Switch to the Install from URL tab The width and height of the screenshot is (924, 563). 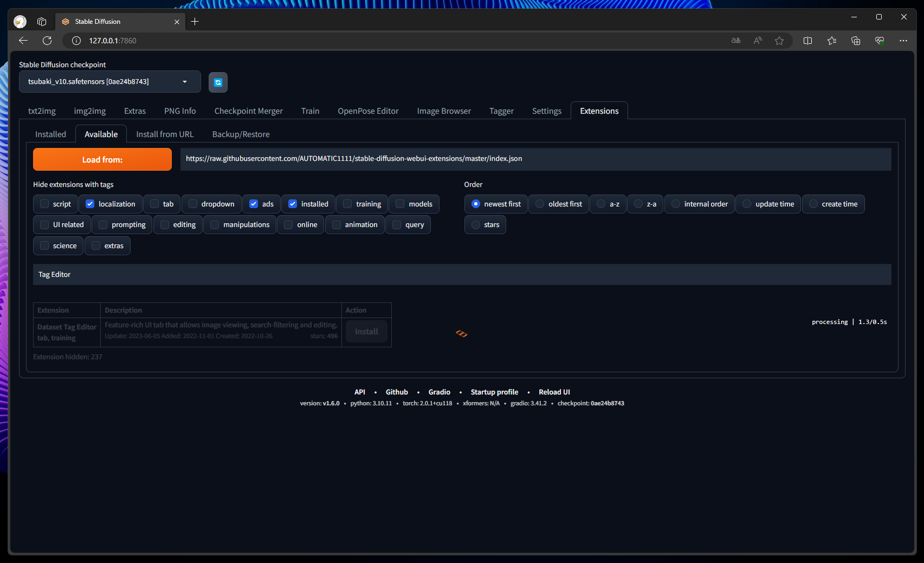(165, 134)
